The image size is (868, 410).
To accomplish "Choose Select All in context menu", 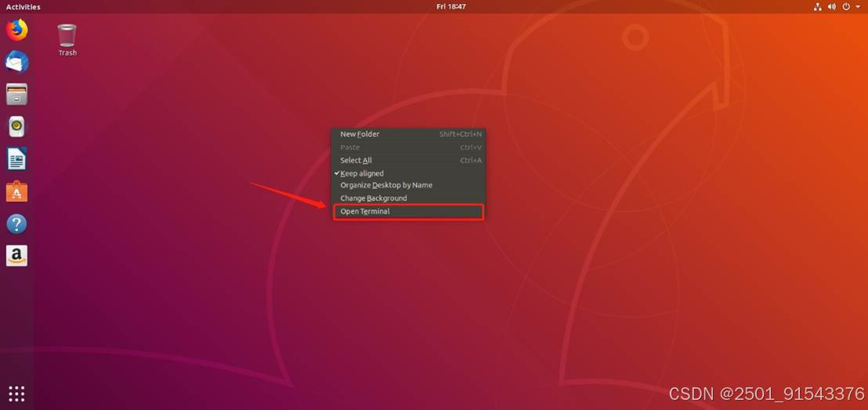I will point(408,160).
